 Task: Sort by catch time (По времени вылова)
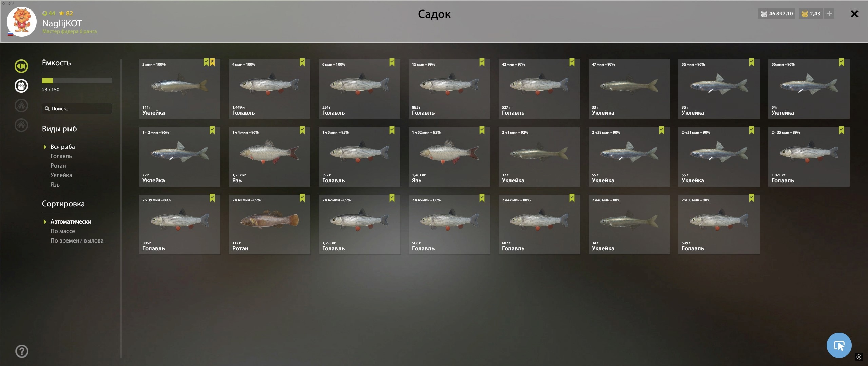[x=77, y=240]
